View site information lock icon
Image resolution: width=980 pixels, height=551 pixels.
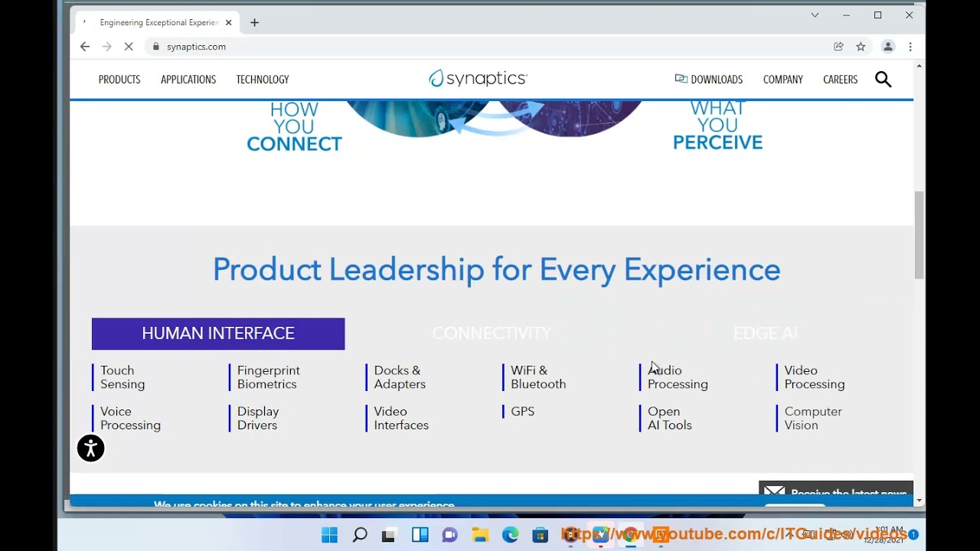pos(156,47)
